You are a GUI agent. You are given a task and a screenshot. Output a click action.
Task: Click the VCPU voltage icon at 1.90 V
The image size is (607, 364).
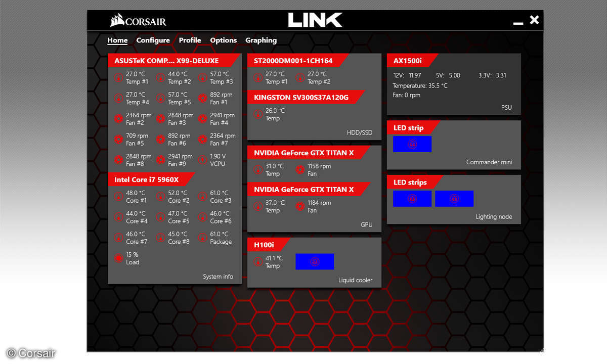[202, 160]
